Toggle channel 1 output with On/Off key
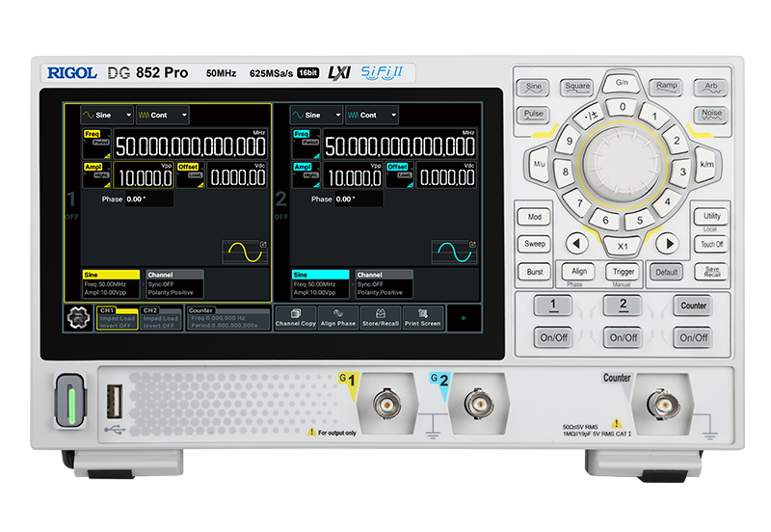 point(553,337)
